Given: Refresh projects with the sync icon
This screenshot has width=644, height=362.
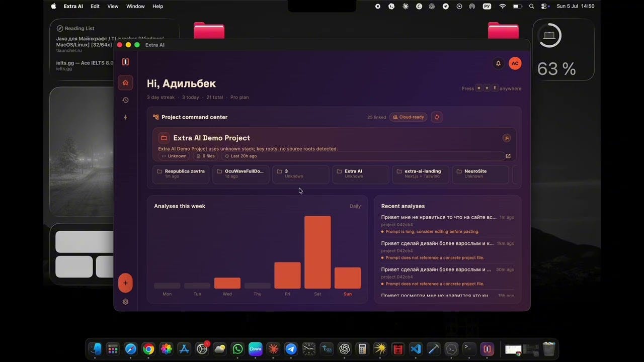Looking at the screenshot, I should coord(437,117).
